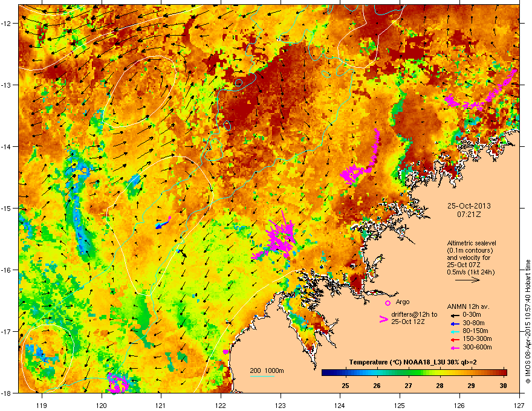Click the -15 latitude axis label
The width and height of the screenshot is (532, 411).
[6, 208]
